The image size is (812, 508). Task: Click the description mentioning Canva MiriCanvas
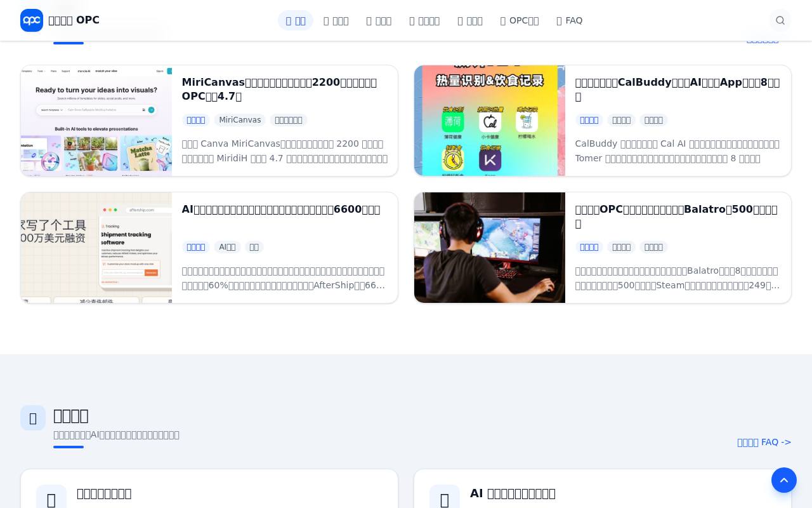pyautogui.click(x=285, y=151)
